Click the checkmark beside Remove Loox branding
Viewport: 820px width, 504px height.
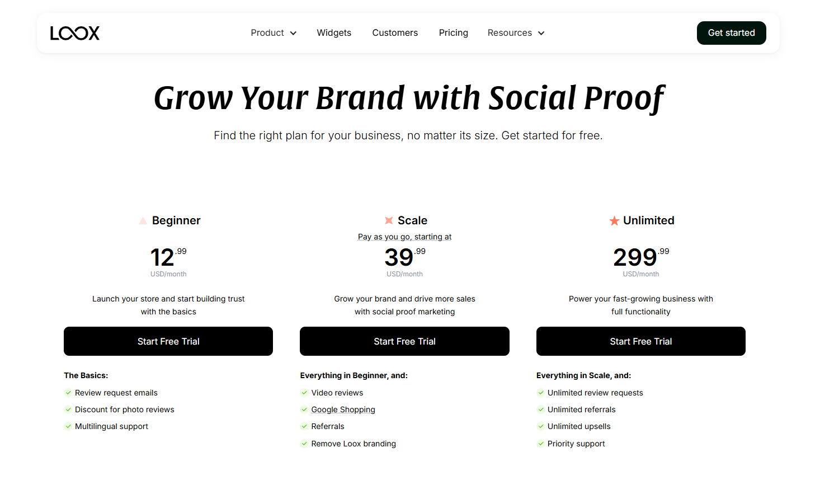[304, 443]
